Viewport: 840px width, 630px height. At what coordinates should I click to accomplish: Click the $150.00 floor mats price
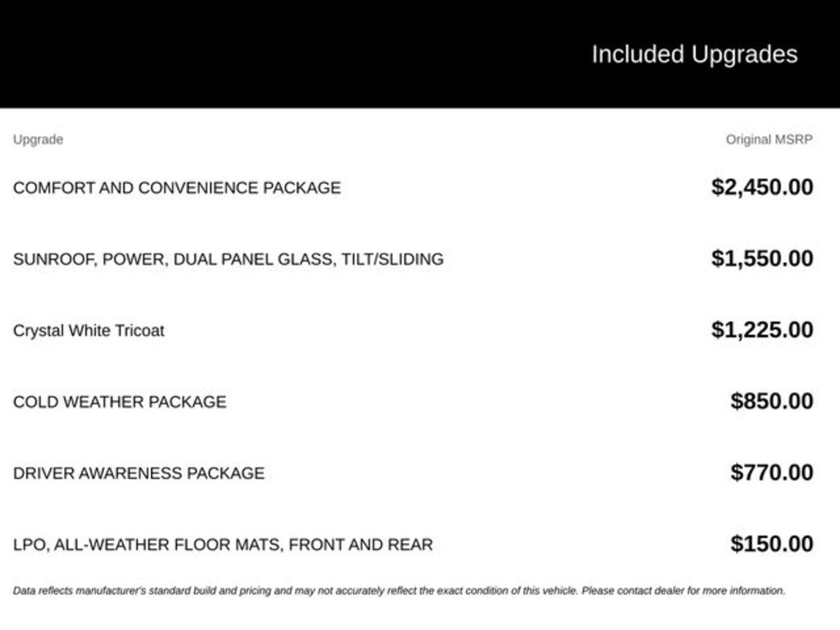pos(771,543)
